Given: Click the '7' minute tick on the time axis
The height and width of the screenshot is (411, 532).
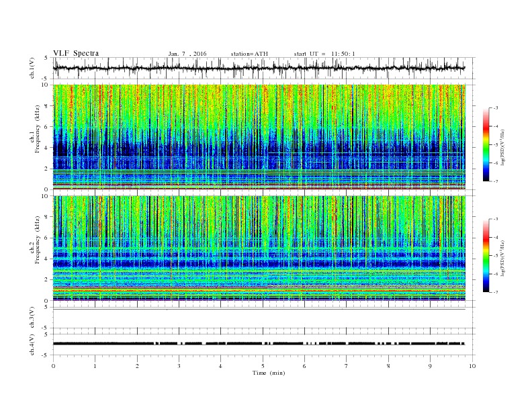Looking at the screenshot, I should (347, 366).
